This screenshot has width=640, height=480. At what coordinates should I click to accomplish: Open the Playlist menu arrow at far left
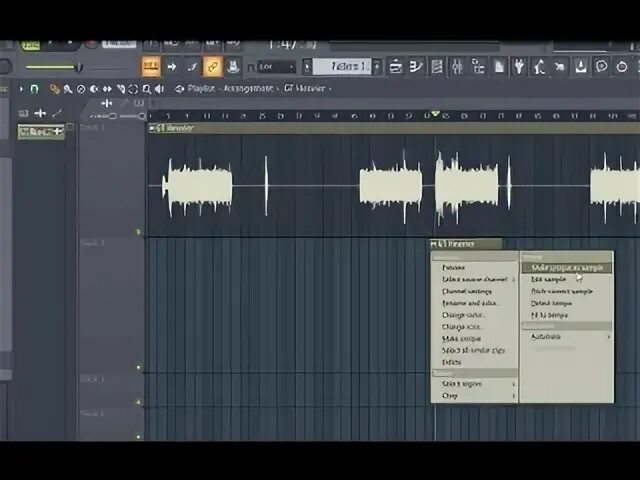(21, 89)
